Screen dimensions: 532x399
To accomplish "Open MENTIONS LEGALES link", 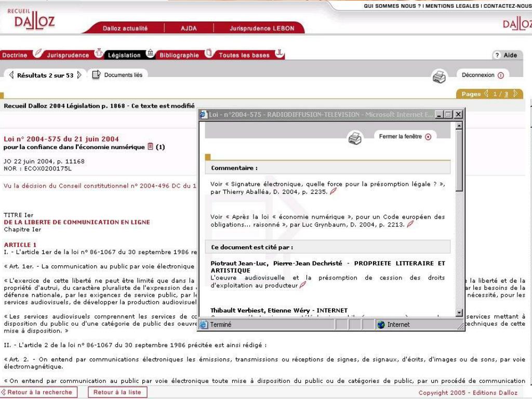I will pos(452,6).
